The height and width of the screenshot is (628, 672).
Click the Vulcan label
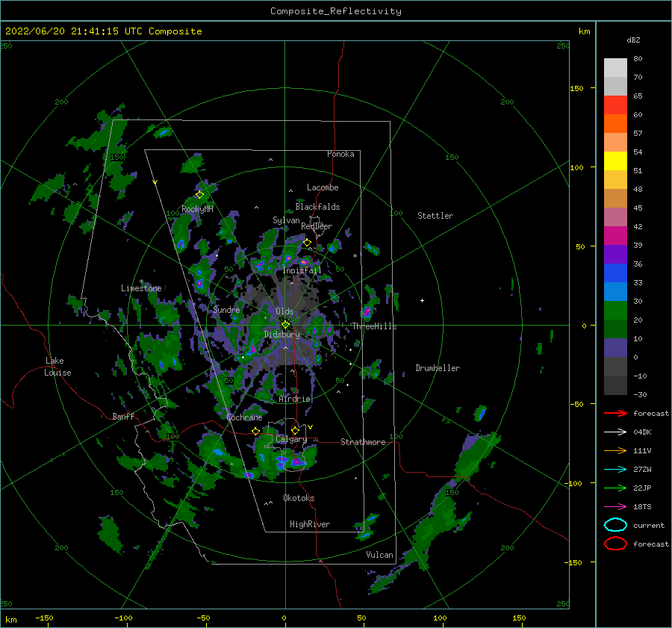[x=379, y=555]
